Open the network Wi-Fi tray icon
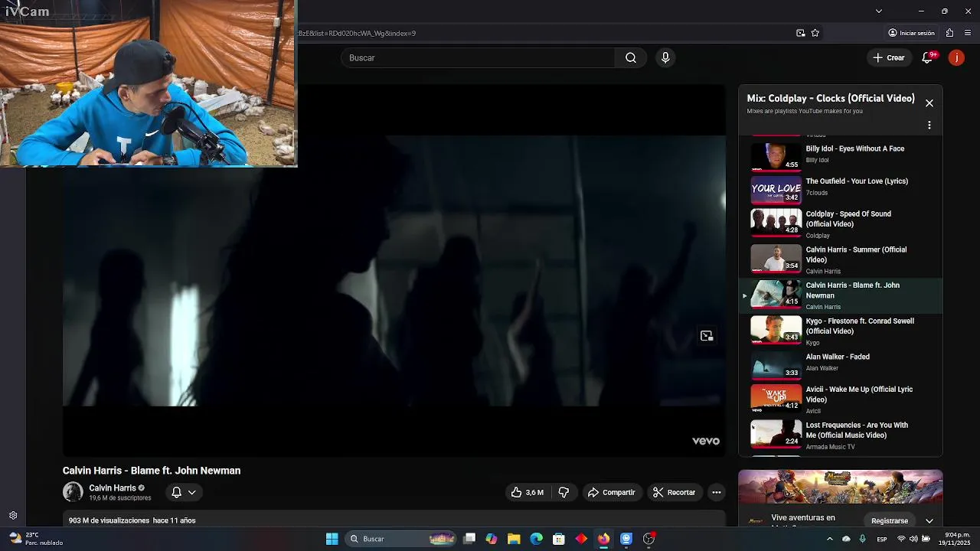Image resolution: width=980 pixels, height=551 pixels. click(x=901, y=539)
